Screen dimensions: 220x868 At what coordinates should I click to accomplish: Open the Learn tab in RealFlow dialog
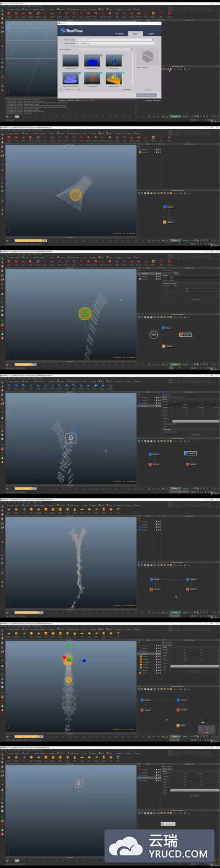[151, 34]
